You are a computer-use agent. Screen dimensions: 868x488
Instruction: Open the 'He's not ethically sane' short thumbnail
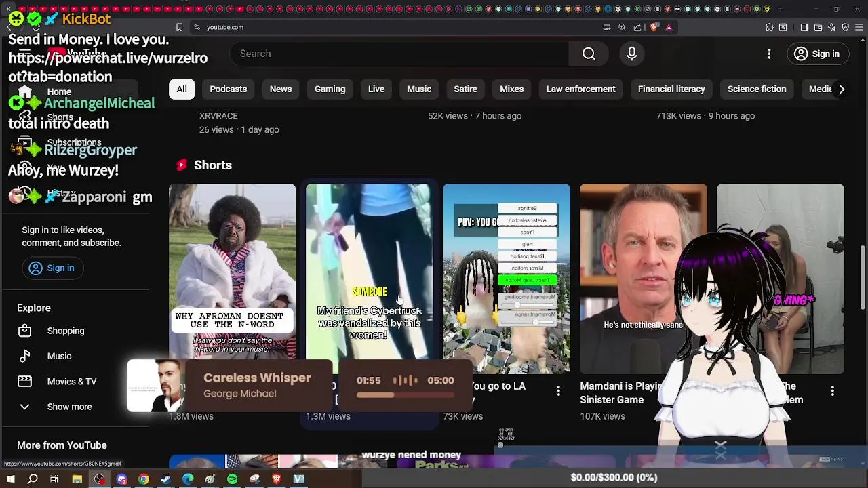pos(644,279)
